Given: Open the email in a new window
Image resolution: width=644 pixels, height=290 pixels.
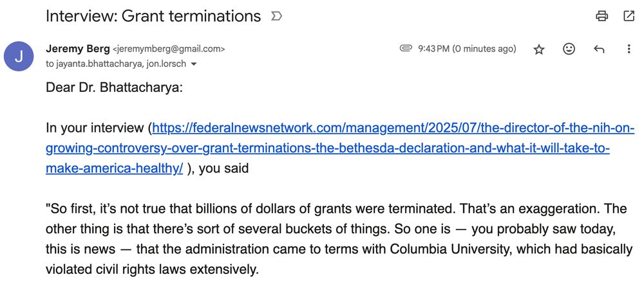Looking at the screenshot, I should click(x=629, y=16).
